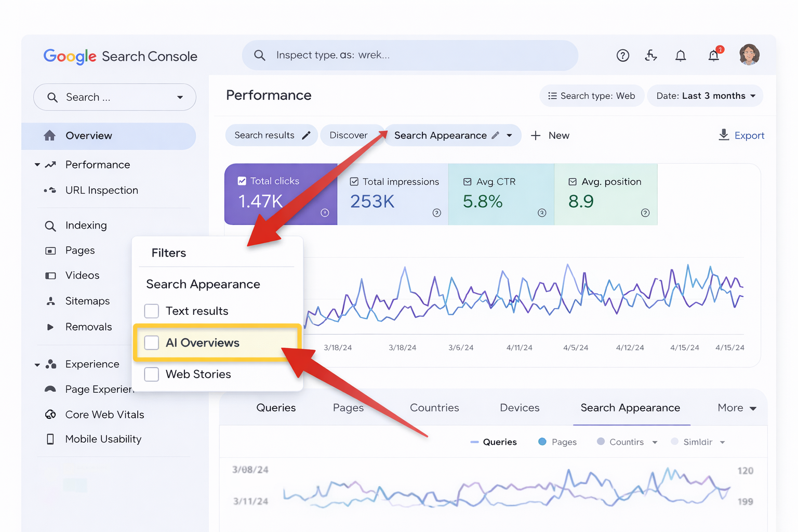This screenshot has height=532, width=798.
Task: Click the grey Countirs legend dot
Action: [601, 442]
